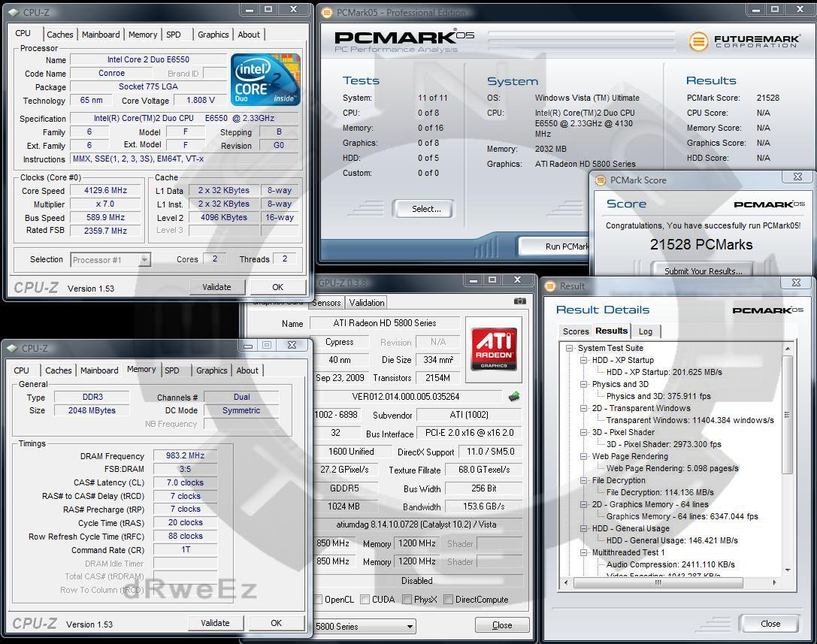This screenshot has height=644, width=817.
Task: Maximize the PCMark05 window
Action: pyautogui.click(x=775, y=9)
